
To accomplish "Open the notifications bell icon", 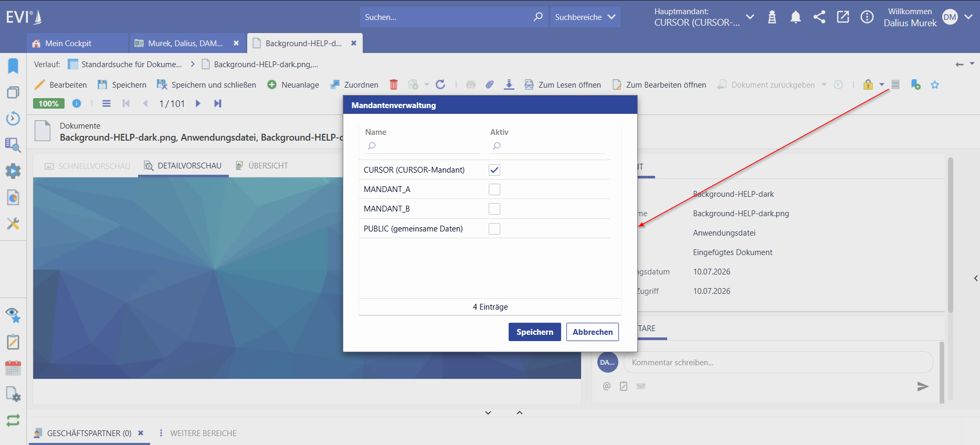I will [x=796, y=17].
